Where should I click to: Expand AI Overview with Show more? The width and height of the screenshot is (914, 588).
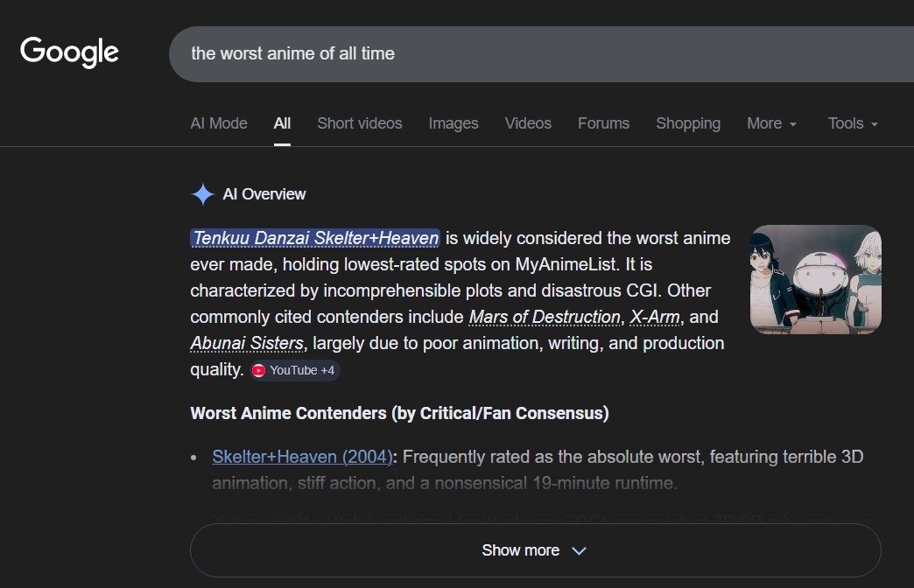[535, 550]
